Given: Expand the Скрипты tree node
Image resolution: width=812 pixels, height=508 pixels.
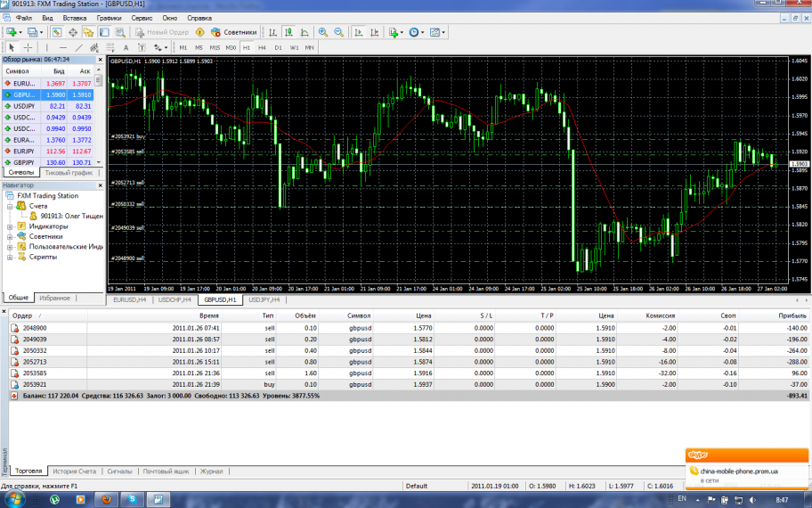Looking at the screenshot, I should [10, 257].
